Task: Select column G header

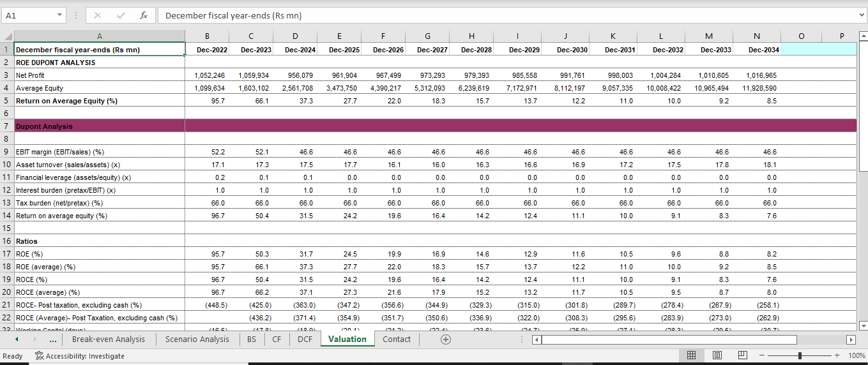Action: 427,36
